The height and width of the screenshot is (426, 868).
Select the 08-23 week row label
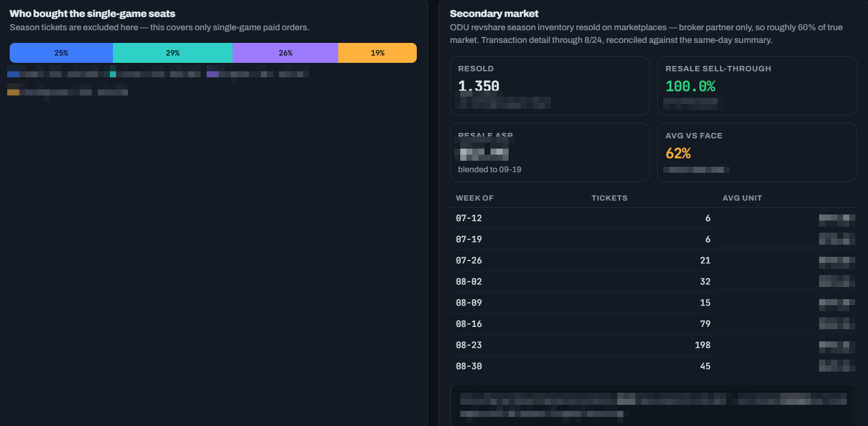(x=469, y=345)
